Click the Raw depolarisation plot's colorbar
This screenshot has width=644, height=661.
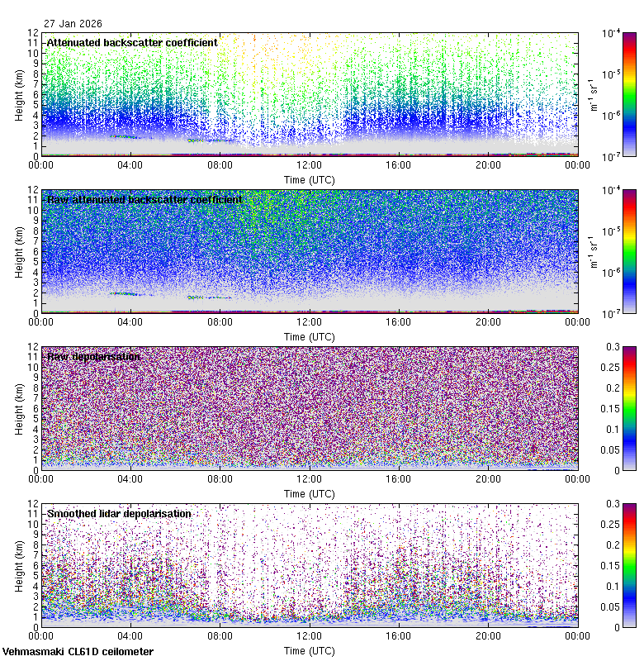(x=606, y=408)
